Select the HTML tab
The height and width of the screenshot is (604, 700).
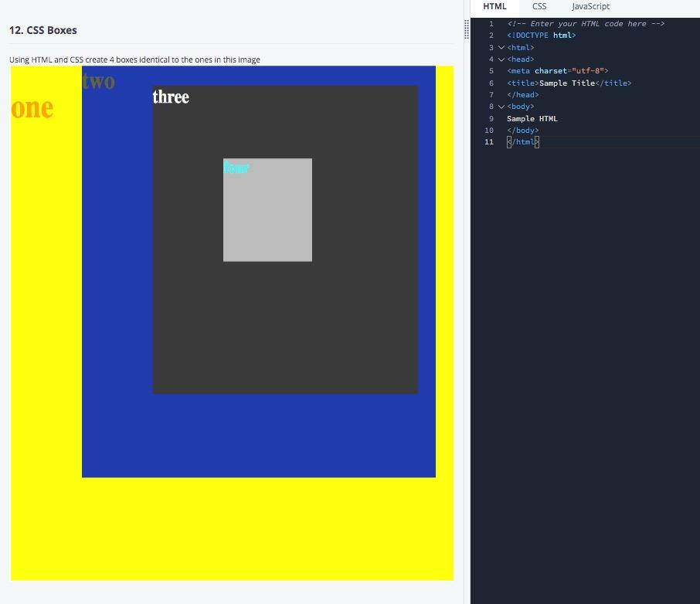pyautogui.click(x=494, y=7)
